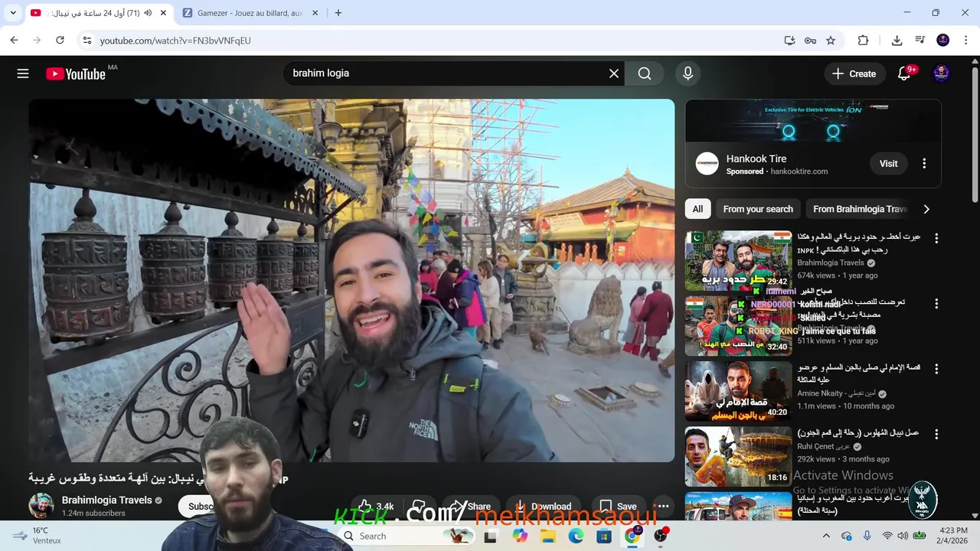The width and height of the screenshot is (980, 551).
Task: Open Hankook Tire ad options menu
Action: (924, 164)
